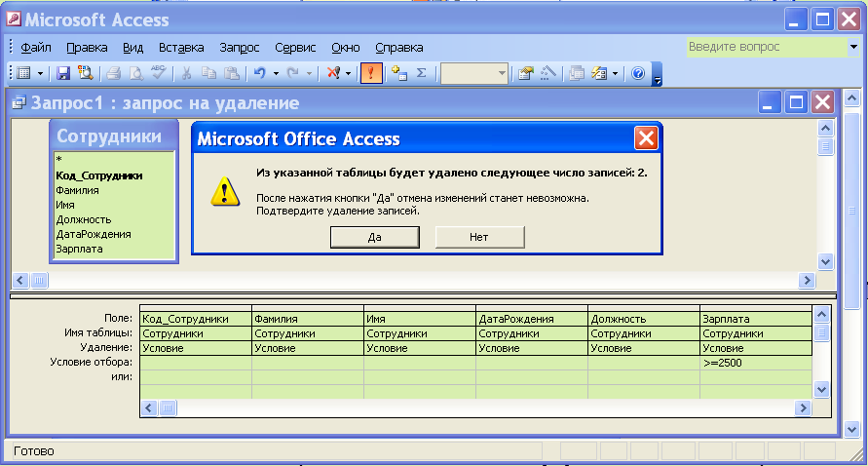Screen dimensions: 868x466
Task: Click the Paste clipboard icon
Action: (232, 73)
